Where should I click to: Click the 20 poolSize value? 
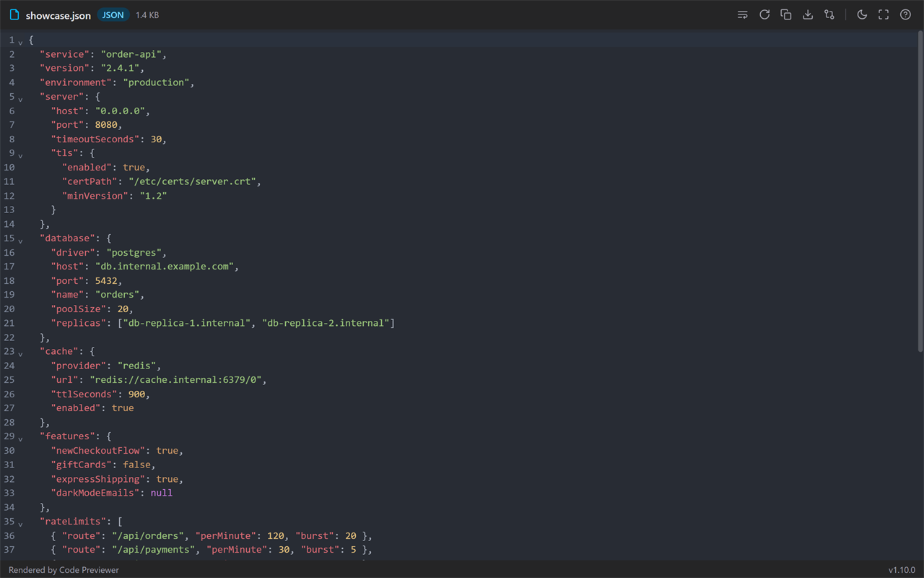(123, 309)
